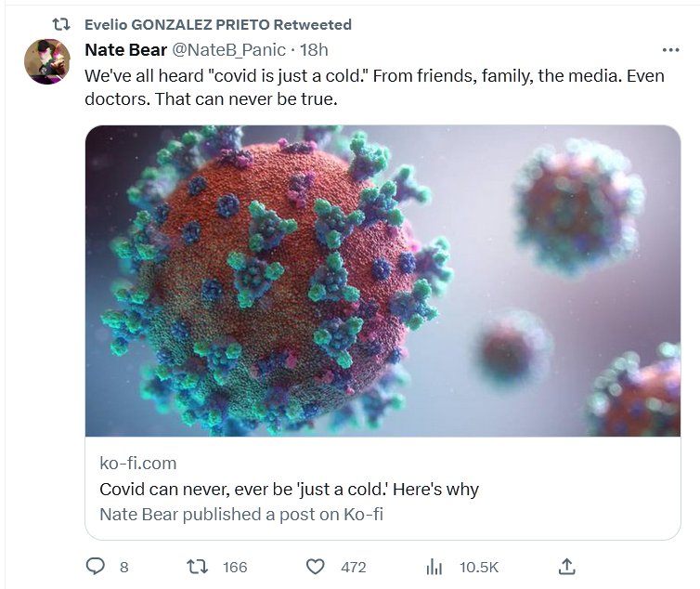
Task: Open the three-dot more options menu
Action: pyautogui.click(x=669, y=49)
